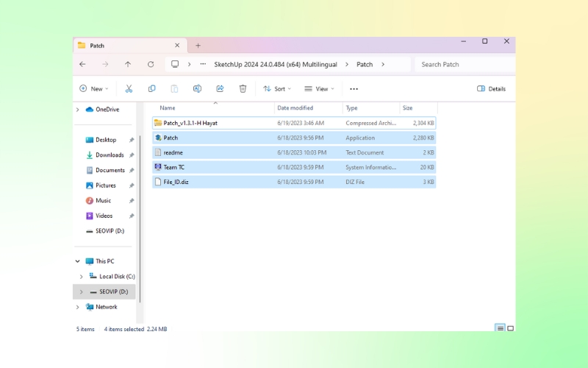Click the Cut scissors icon
The height and width of the screenshot is (368, 588).
(x=129, y=88)
